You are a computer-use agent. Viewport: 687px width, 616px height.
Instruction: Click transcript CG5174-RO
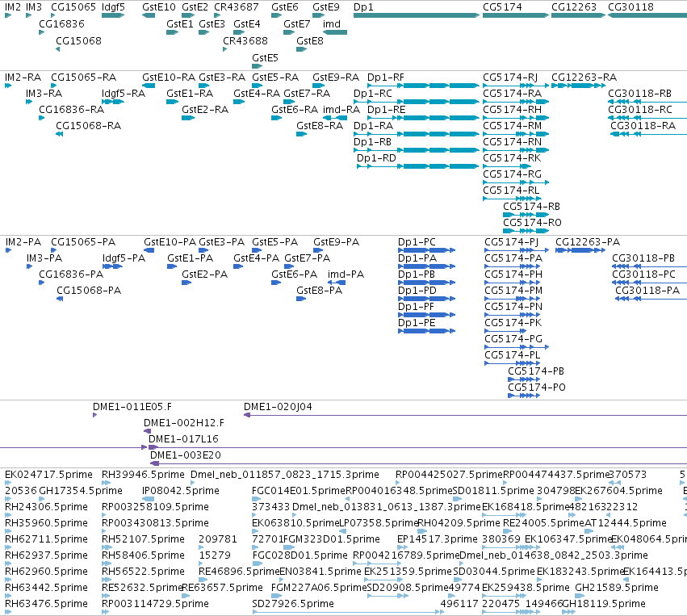526,231
